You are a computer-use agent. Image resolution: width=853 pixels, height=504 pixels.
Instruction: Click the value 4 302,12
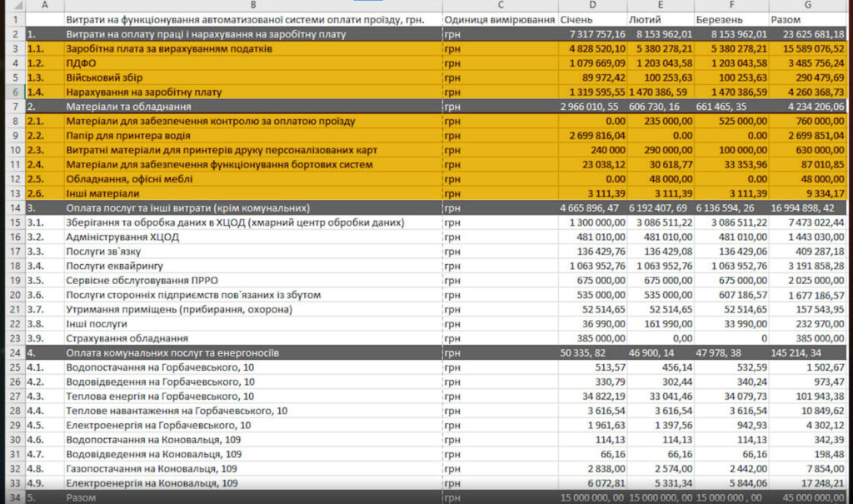tap(826, 425)
